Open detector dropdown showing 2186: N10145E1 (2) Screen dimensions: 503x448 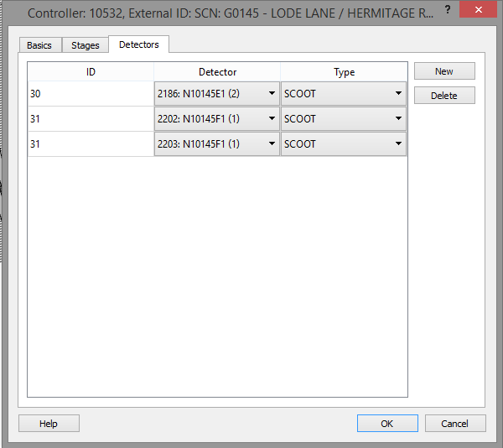(217, 94)
